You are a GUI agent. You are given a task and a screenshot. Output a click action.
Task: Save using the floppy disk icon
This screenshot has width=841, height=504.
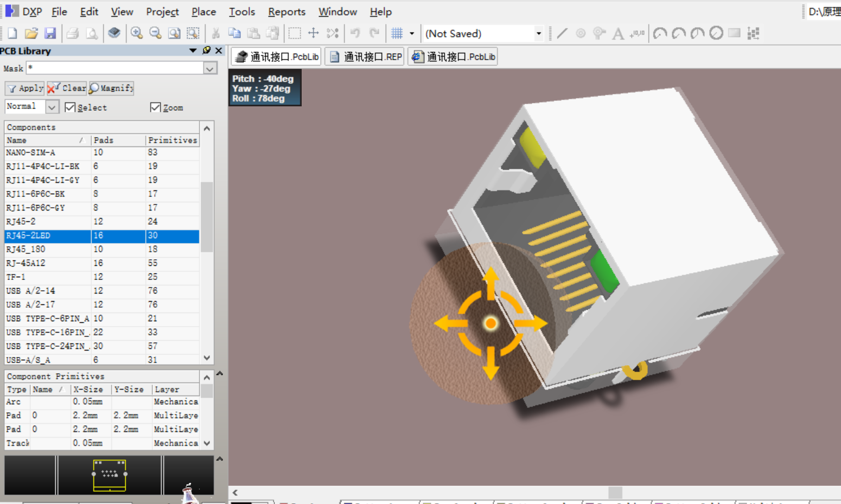click(x=50, y=33)
